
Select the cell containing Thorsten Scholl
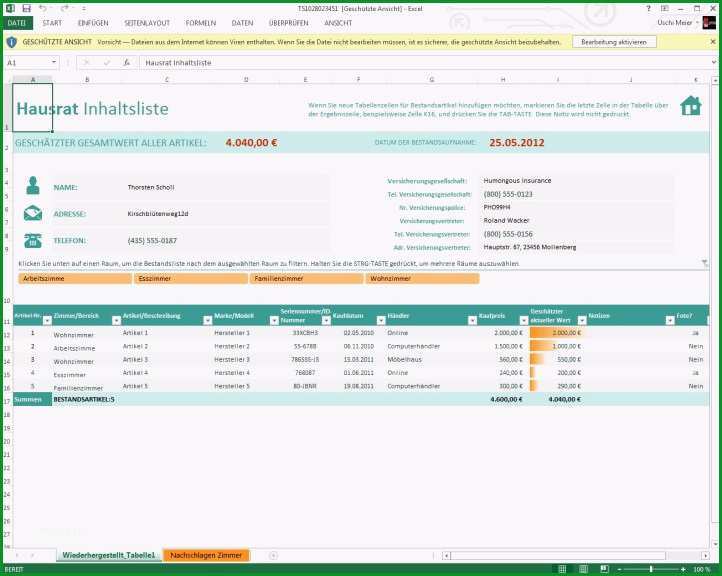point(226,187)
